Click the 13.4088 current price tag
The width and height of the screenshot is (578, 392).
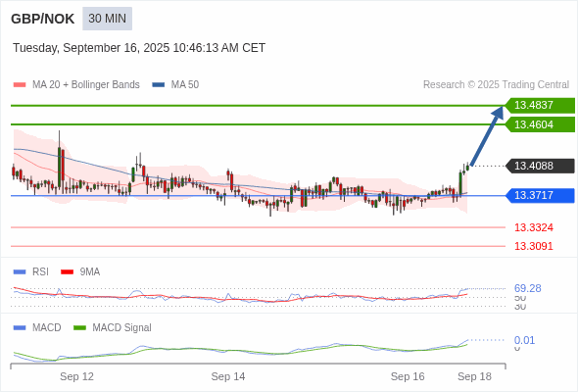pyautogui.click(x=540, y=166)
